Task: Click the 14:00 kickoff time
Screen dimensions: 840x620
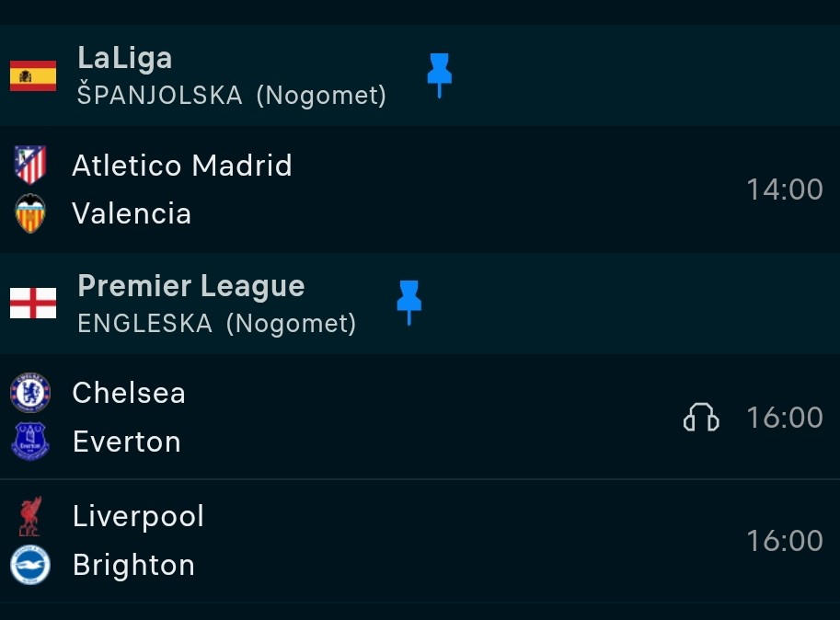Action: (784, 189)
